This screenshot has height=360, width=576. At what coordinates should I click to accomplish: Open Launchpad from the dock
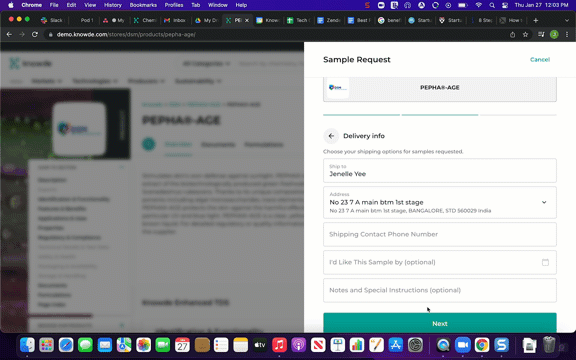click(47, 345)
